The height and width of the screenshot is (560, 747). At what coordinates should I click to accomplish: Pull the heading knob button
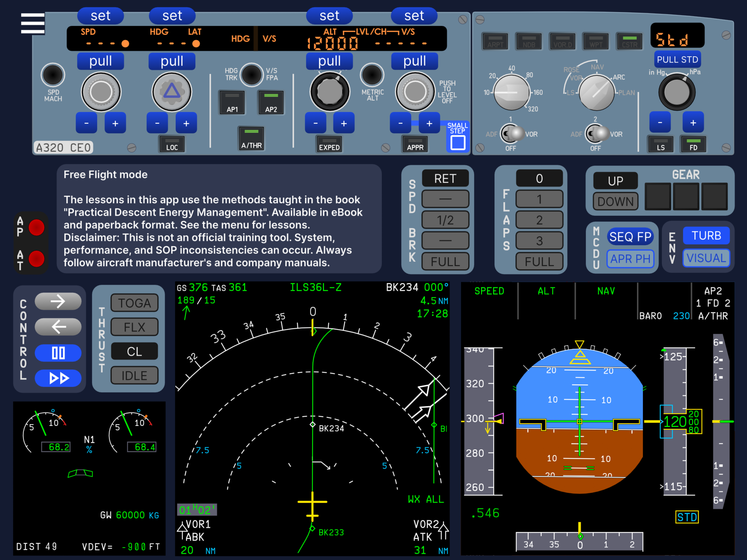[172, 61]
